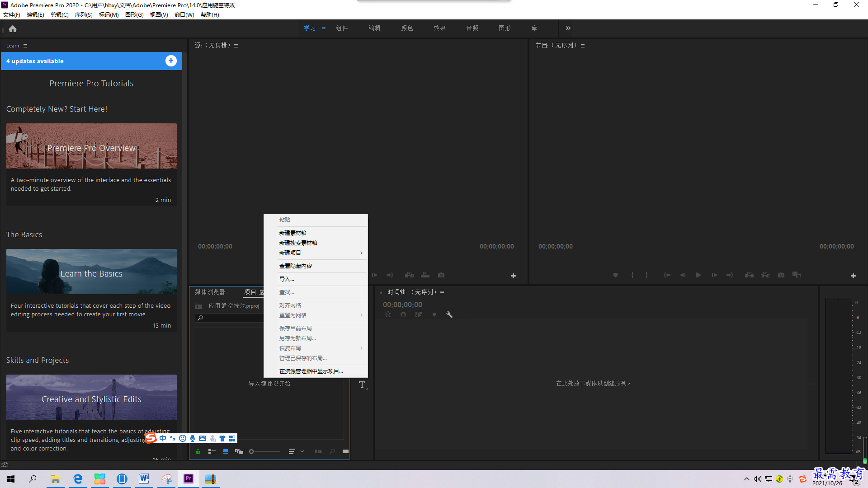Open Word from the taskbar

click(x=144, y=479)
